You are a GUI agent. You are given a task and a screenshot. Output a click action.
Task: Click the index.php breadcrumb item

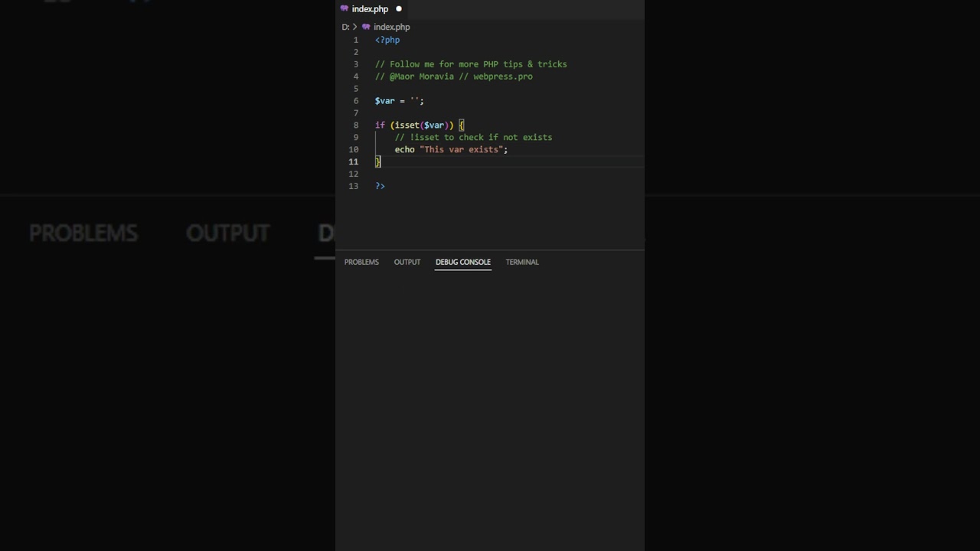point(392,27)
